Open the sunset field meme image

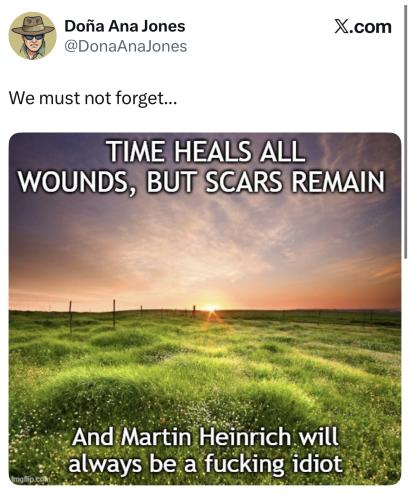click(205, 309)
